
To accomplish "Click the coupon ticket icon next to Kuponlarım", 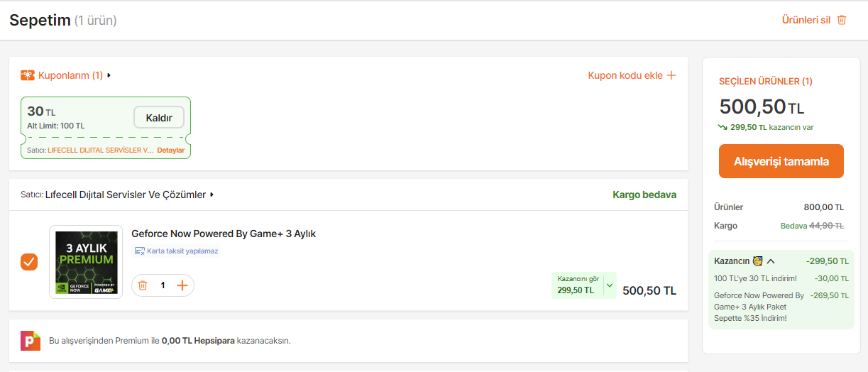I will tap(28, 75).
